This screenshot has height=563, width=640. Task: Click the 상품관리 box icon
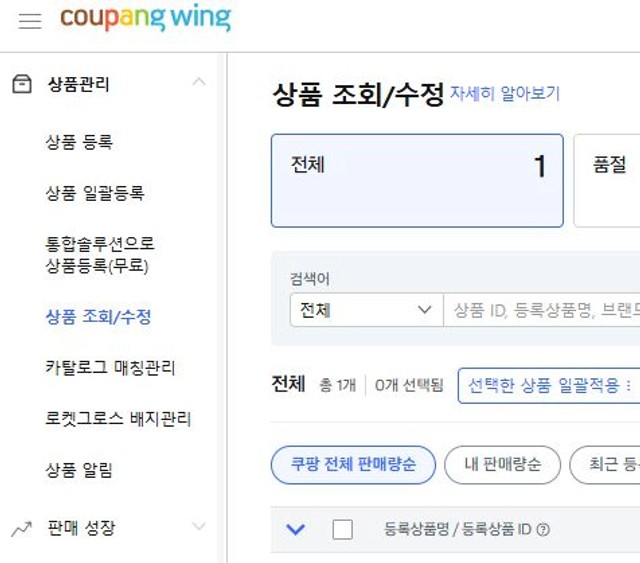coord(22,84)
